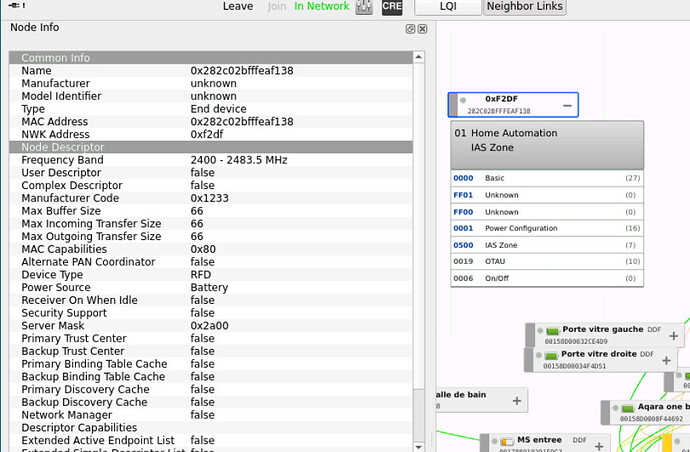
Task: Select the Name value 0x282c02bfffeaf138
Action: pyautogui.click(x=242, y=71)
